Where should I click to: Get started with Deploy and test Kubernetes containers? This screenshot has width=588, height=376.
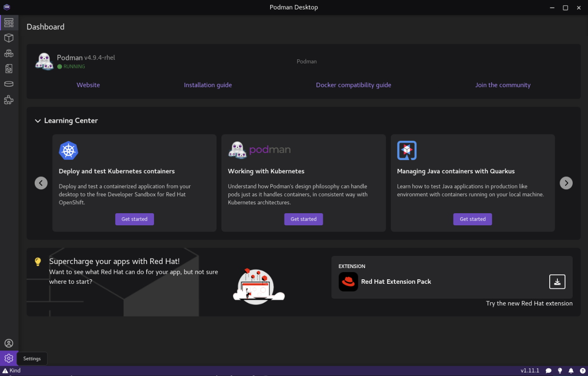click(135, 219)
